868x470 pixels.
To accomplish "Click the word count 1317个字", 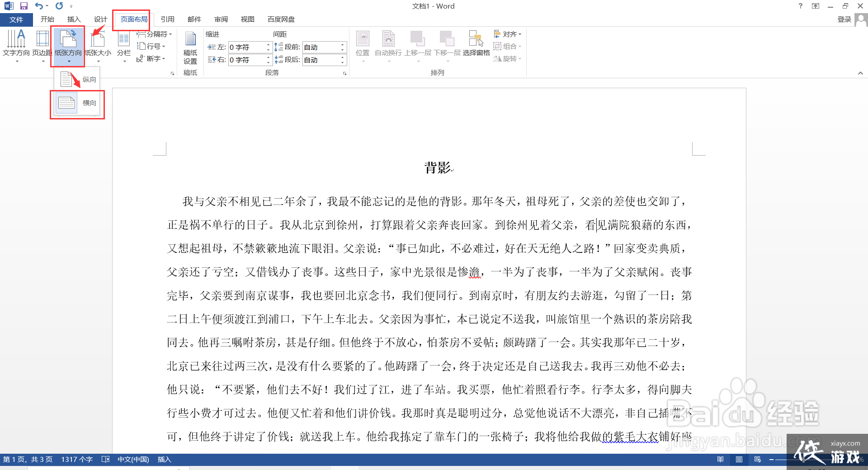I will (x=77, y=459).
